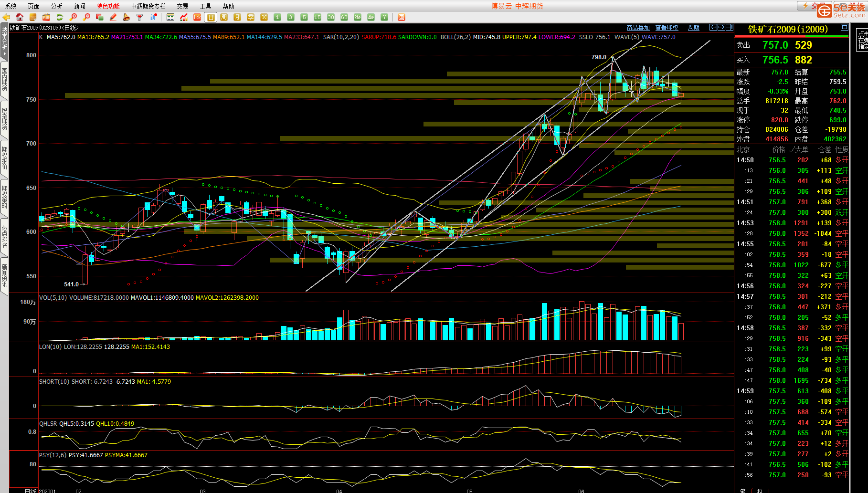Switch to 国内期货 sidebar tab
Viewport: 868px width, 493px height.
pos(4,80)
